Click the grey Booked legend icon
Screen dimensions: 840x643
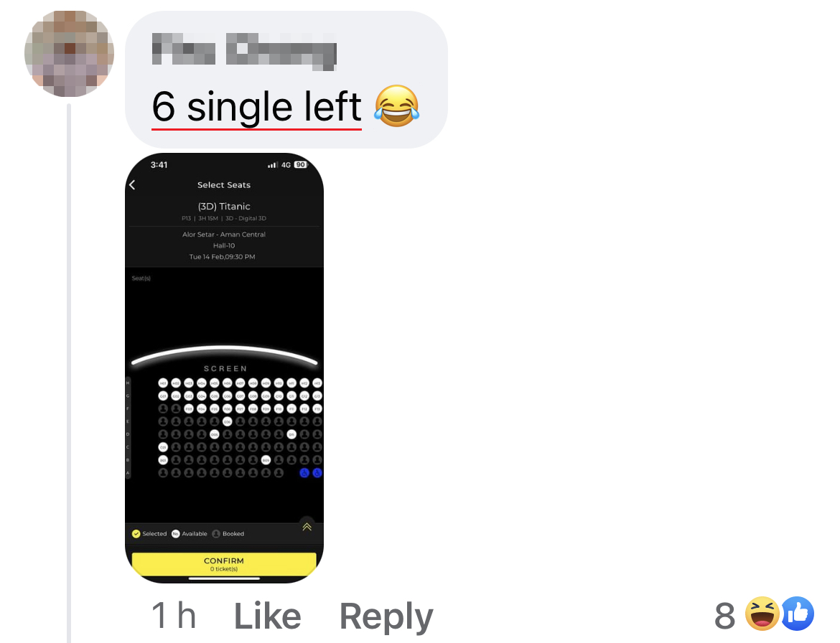pos(216,534)
